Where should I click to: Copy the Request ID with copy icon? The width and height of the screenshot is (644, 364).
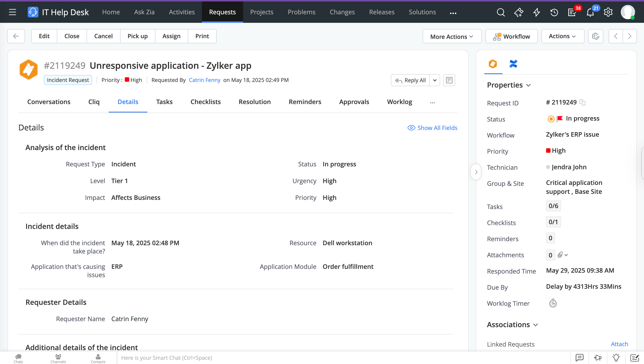click(583, 102)
